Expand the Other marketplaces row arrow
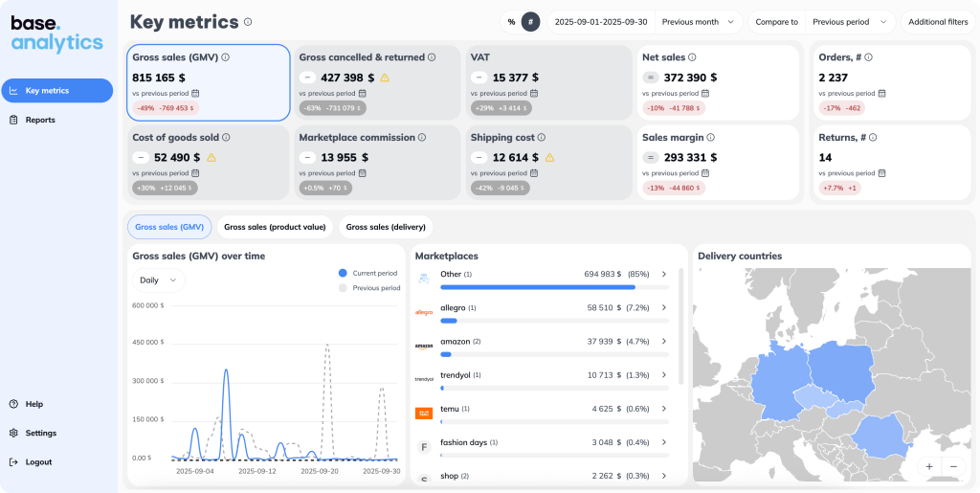This screenshot has width=980, height=493. tap(664, 274)
